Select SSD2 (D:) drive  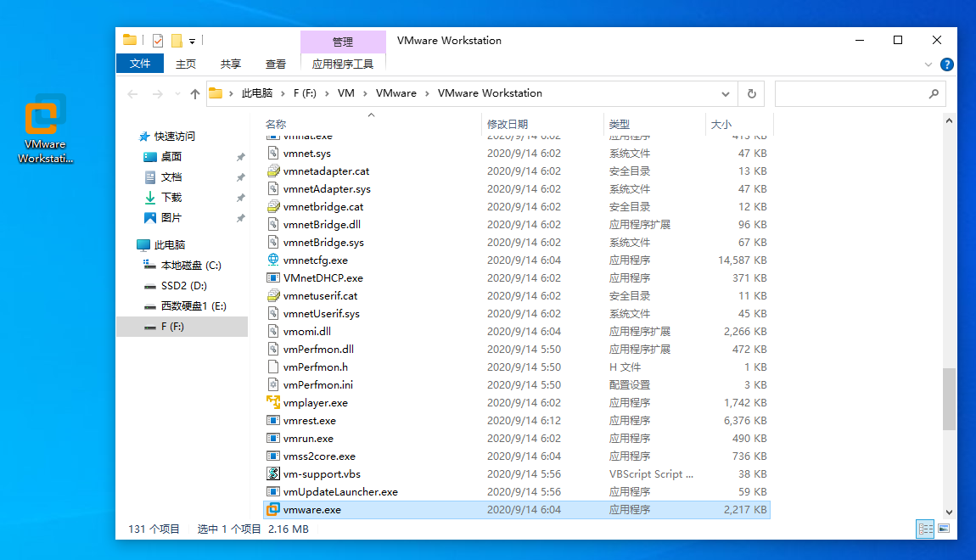click(183, 286)
